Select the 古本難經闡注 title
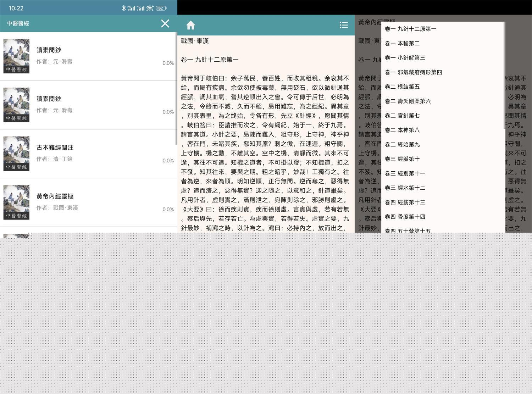 point(55,148)
